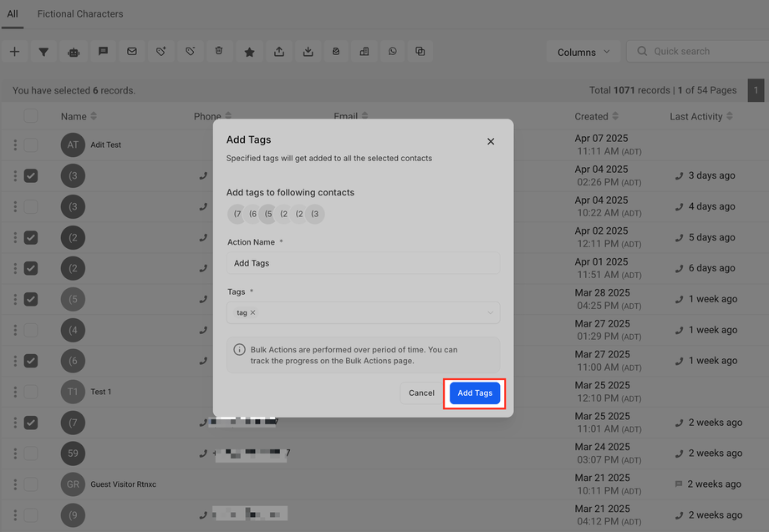Screen dimensions: 769x532
Task: Open the Columns dropdown
Action: click(x=583, y=52)
